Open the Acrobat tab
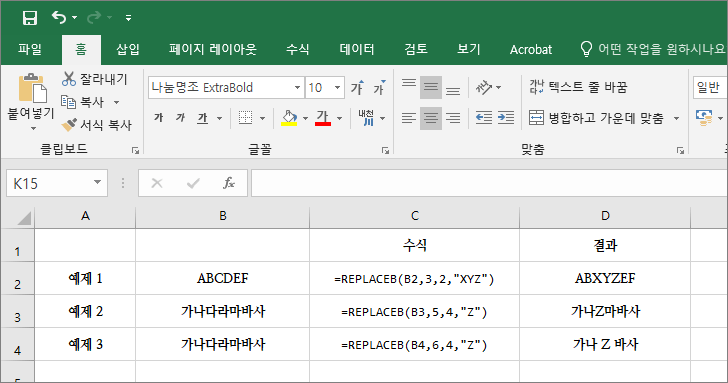The height and width of the screenshot is (383, 728). (531, 49)
